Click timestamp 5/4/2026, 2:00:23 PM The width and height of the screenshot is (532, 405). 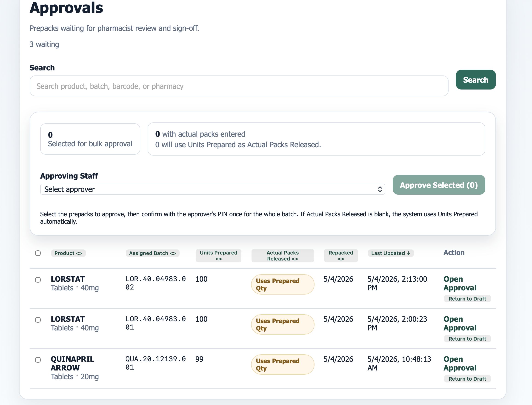click(397, 323)
